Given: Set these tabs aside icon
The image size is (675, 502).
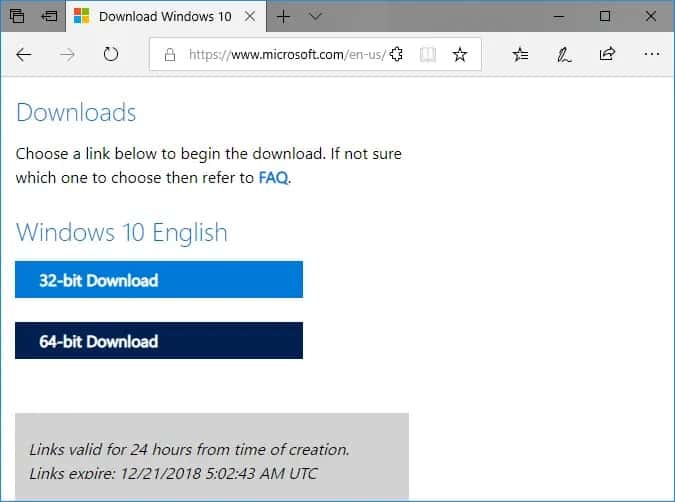Looking at the screenshot, I should coord(49,16).
